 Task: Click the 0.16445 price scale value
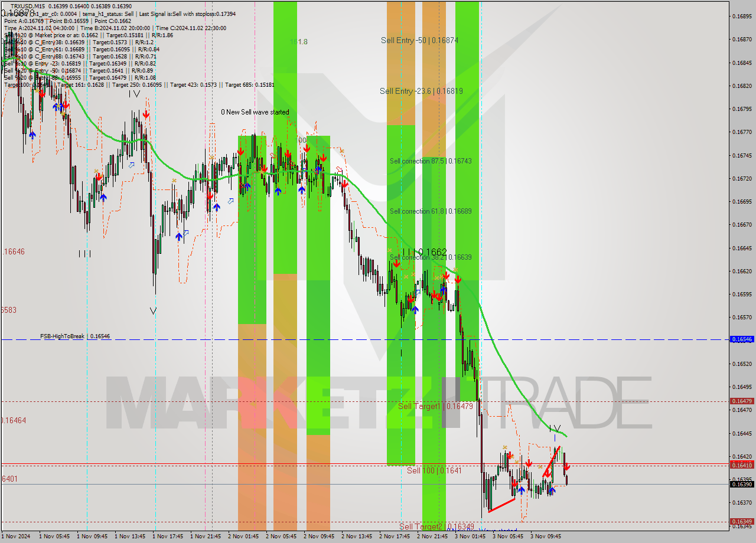click(742, 433)
